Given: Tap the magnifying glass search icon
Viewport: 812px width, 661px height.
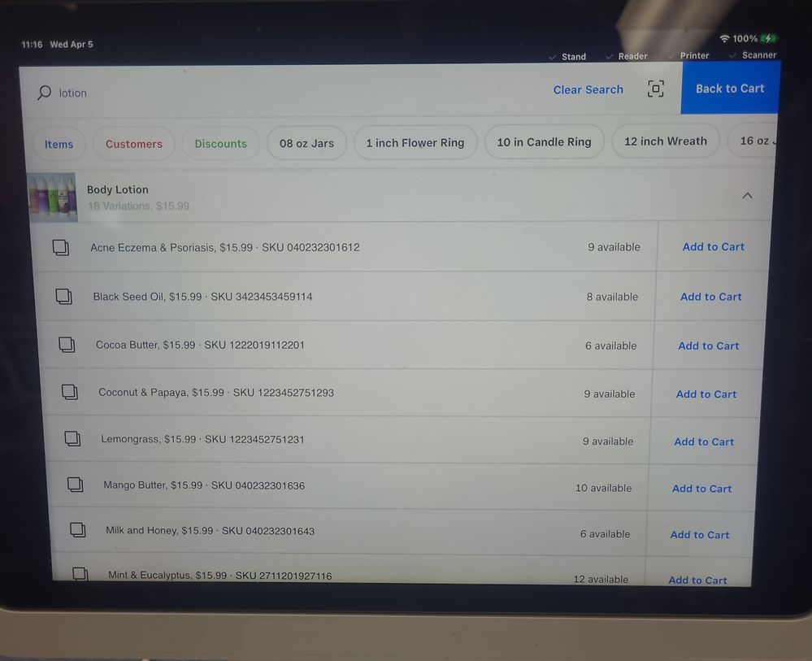Looking at the screenshot, I should pyautogui.click(x=44, y=93).
